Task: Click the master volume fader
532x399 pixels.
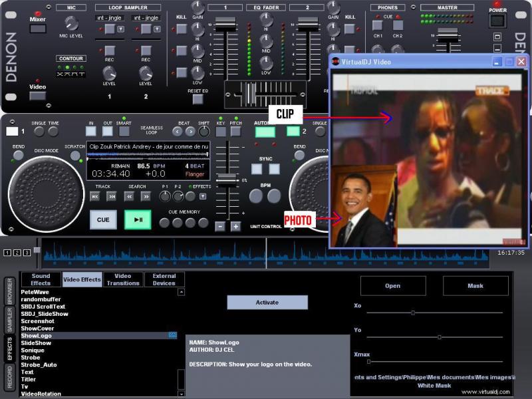Action: 448,35
